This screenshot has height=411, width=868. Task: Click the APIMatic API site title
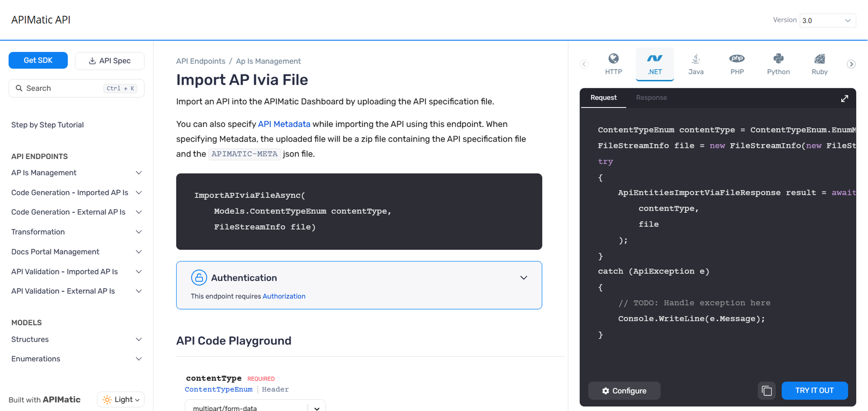coord(41,20)
